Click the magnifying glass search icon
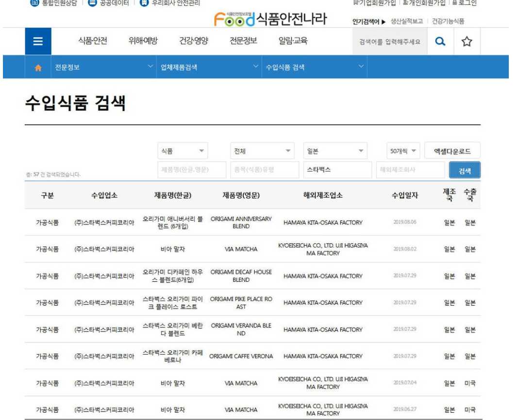 440,42
